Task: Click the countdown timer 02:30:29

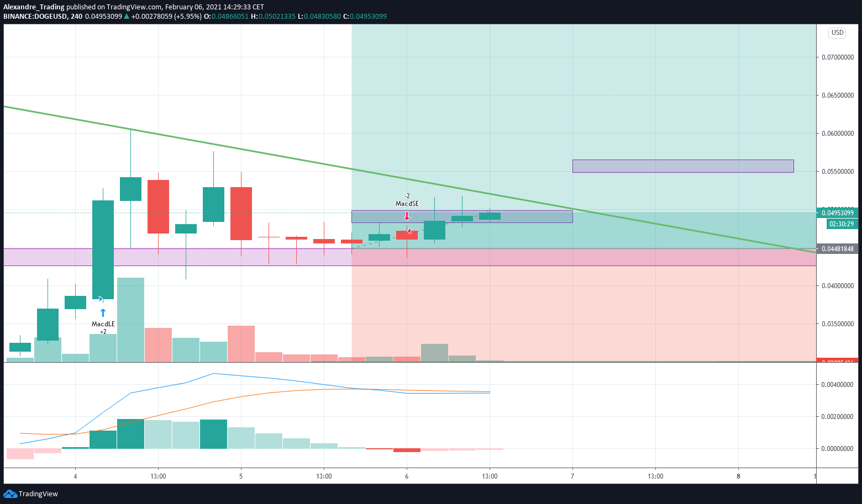Action: [x=842, y=224]
